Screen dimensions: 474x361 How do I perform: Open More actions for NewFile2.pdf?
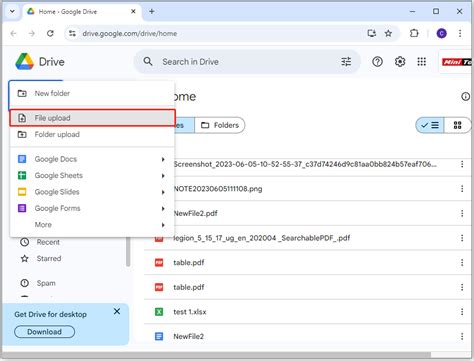tap(462, 213)
